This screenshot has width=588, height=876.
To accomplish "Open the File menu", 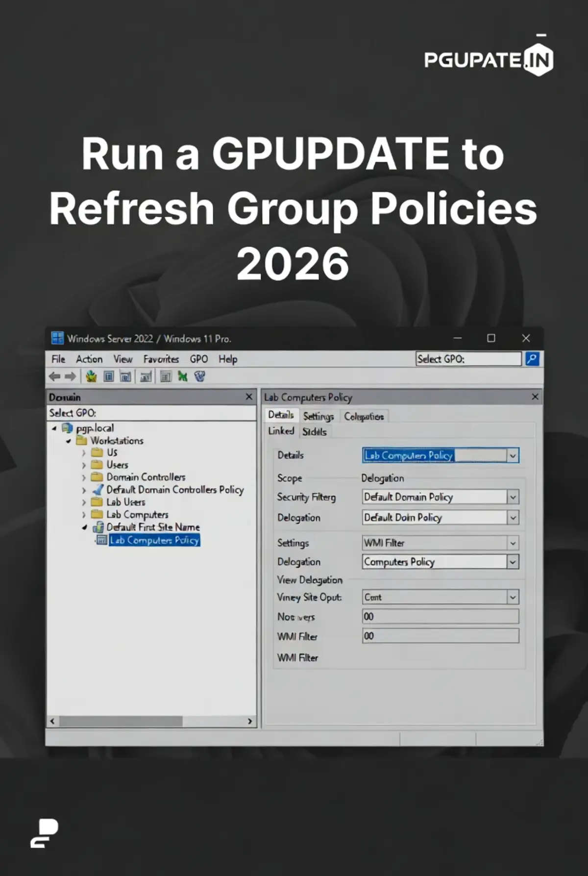I will [58, 359].
